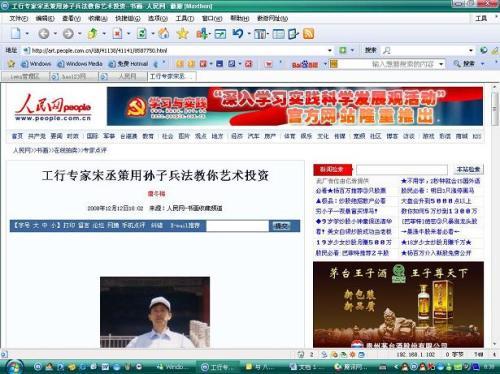Screen dimensions: 500x374
Task: Click the Forward arrow toolbar button
Action: [x=68, y=34]
